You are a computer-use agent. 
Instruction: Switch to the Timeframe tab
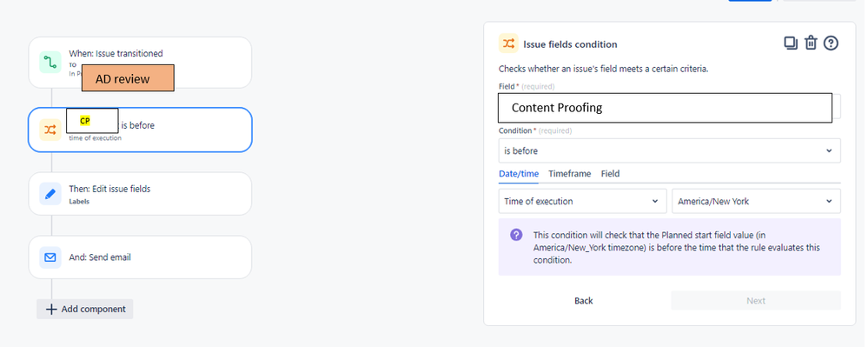coord(570,174)
